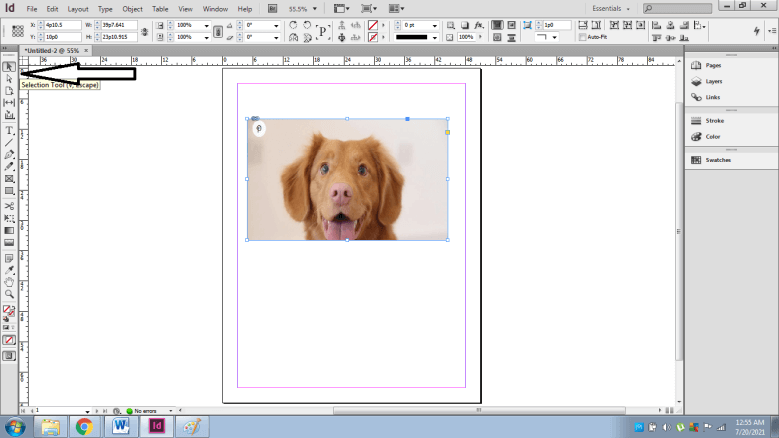Select the Eyedropper tool
779x438 pixels.
pyautogui.click(x=9, y=270)
